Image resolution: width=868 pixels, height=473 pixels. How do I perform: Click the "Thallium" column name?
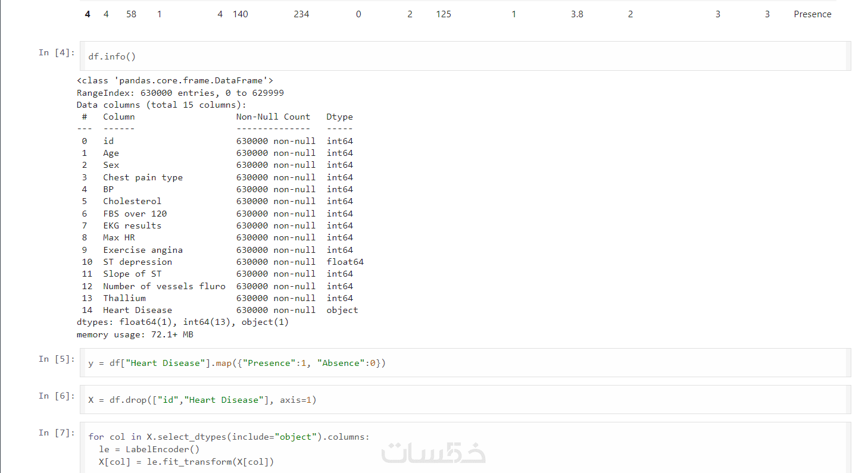tap(124, 298)
